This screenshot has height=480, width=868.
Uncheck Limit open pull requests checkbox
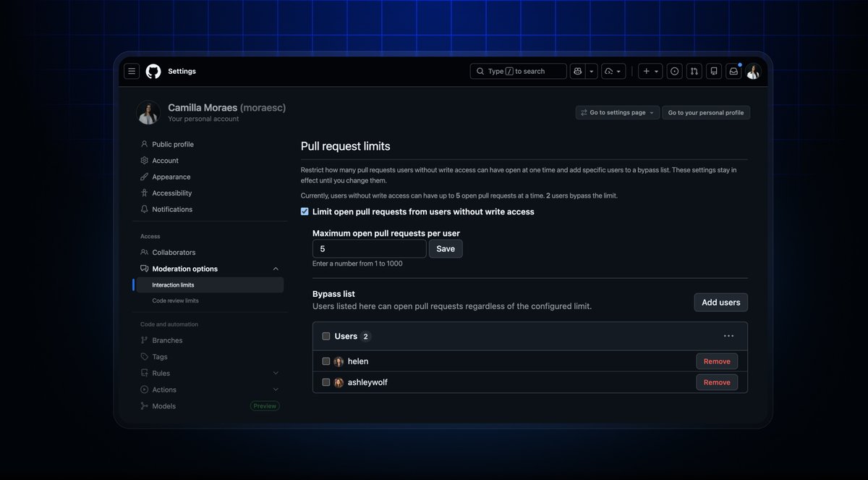point(305,211)
